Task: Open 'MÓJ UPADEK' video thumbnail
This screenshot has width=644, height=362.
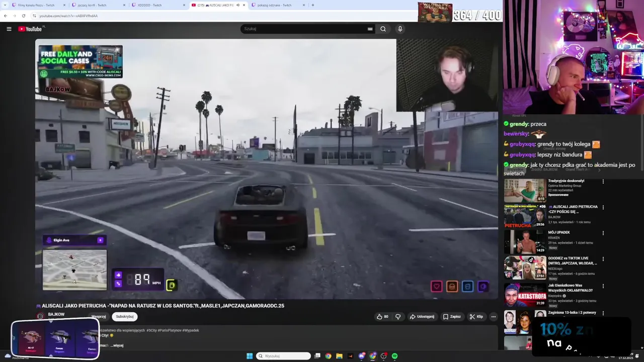Action: pos(525,242)
